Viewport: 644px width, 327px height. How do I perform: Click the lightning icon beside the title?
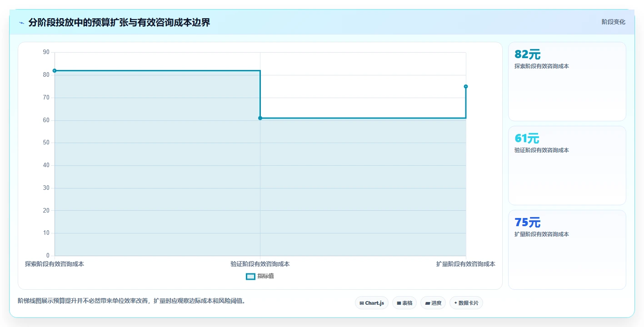(21, 23)
